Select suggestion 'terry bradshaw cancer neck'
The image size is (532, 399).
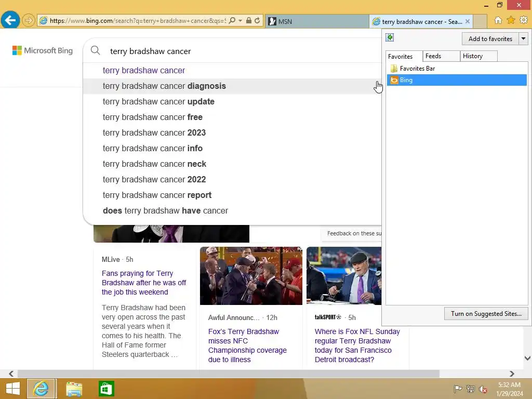click(232, 164)
